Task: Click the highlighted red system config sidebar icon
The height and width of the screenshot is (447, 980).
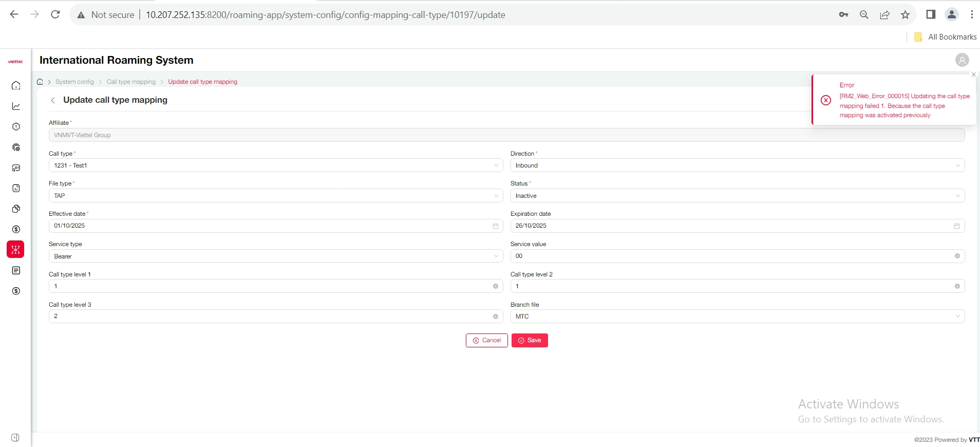Action: coord(15,250)
